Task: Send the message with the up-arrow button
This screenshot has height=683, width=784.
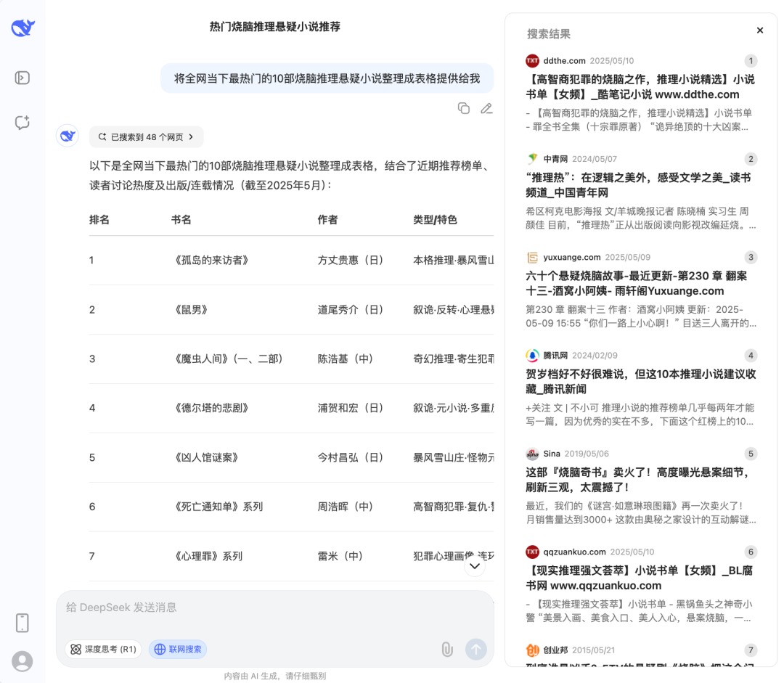Action: tap(476, 649)
